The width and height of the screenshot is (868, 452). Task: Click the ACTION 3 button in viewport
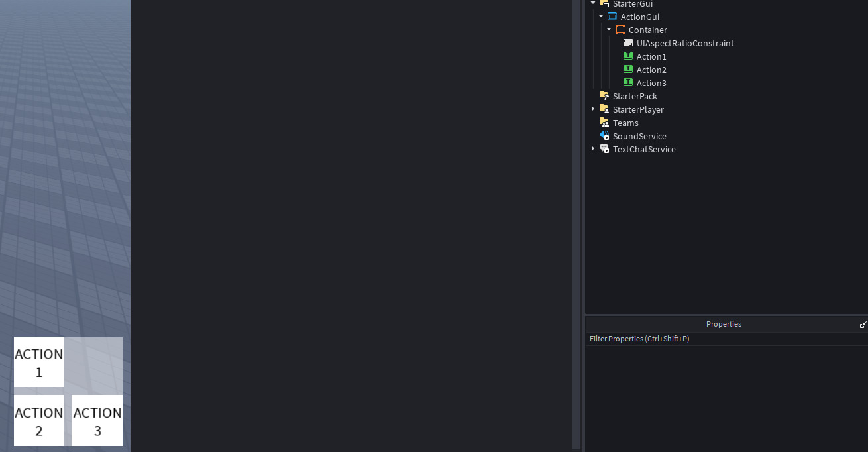[x=97, y=420]
